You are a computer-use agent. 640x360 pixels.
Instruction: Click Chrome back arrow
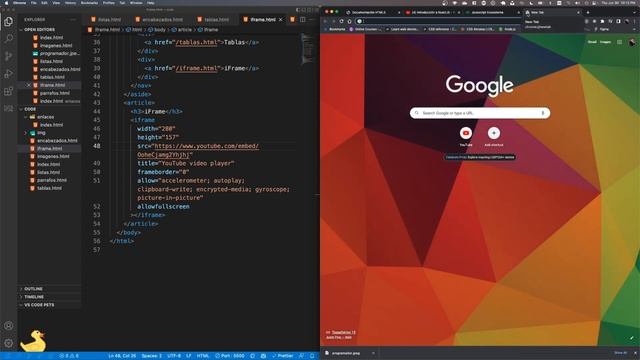click(x=326, y=21)
